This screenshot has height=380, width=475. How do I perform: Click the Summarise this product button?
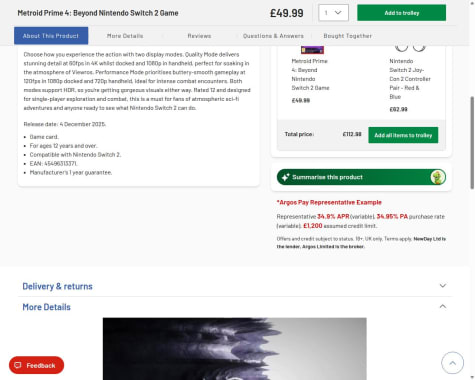(x=361, y=177)
